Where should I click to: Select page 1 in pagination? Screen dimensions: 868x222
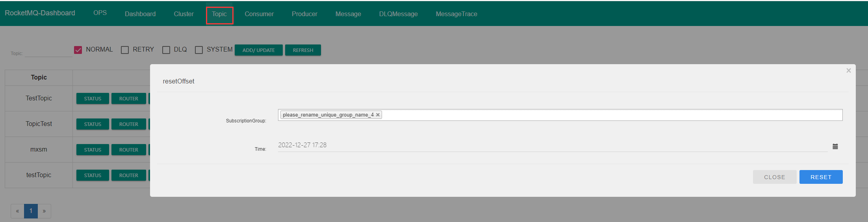(31, 211)
